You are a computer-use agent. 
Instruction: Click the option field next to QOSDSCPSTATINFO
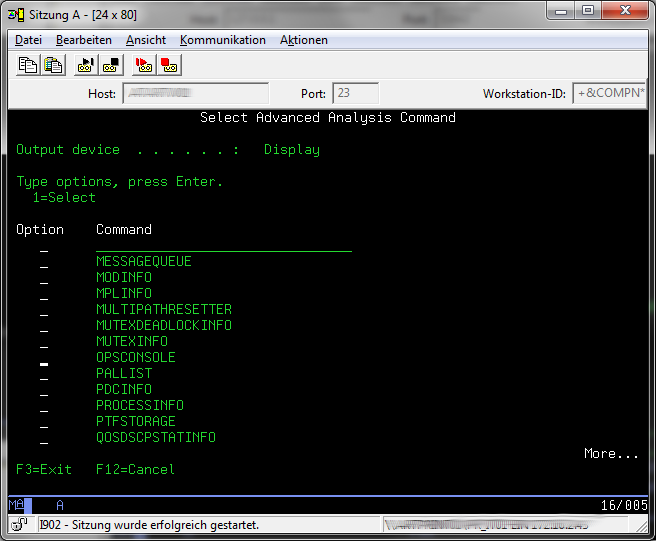44,438
